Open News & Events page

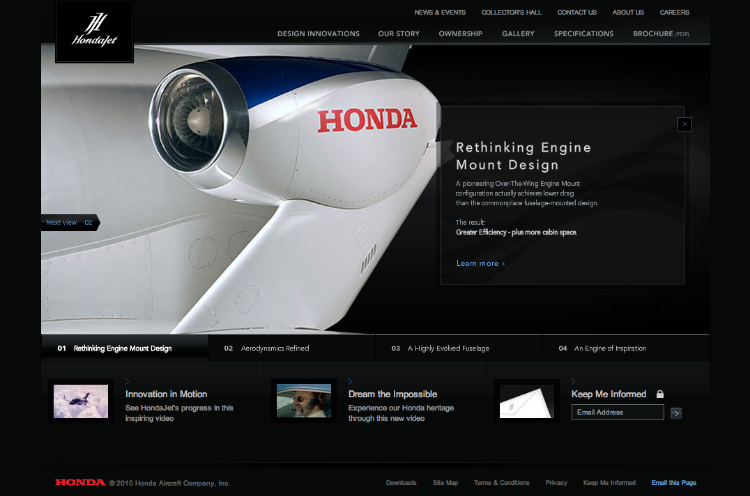coord(440,12)
